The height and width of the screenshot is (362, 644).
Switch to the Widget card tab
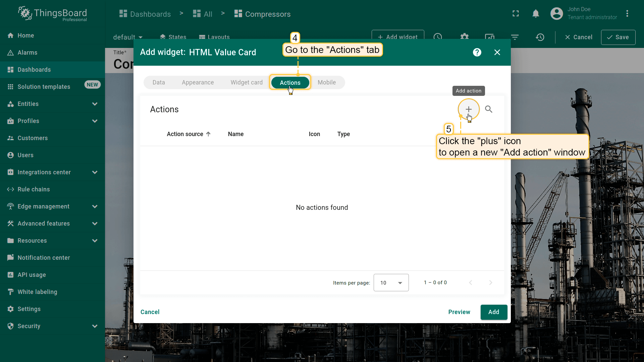tap(247, 82)
